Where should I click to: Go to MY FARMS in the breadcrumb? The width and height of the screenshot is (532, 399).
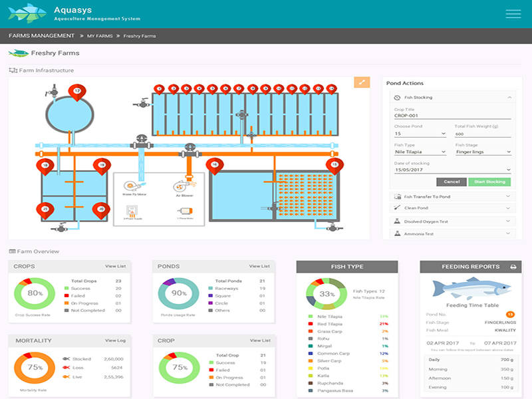pyautogui.click(x=100, y=36)
